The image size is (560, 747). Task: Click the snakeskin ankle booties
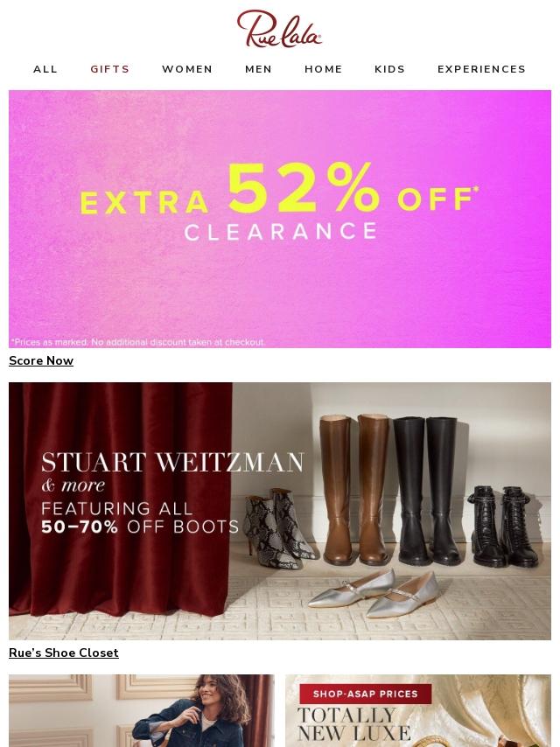coord(279,528)
